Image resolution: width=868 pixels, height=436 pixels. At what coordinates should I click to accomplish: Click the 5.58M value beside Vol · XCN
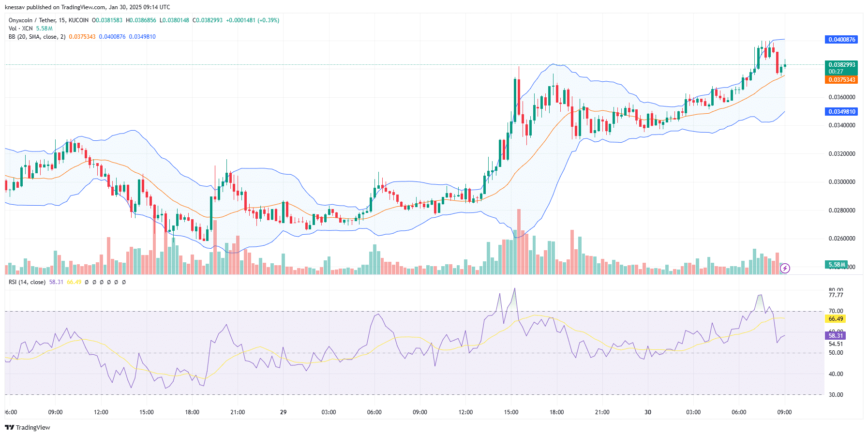coord(45,29)
